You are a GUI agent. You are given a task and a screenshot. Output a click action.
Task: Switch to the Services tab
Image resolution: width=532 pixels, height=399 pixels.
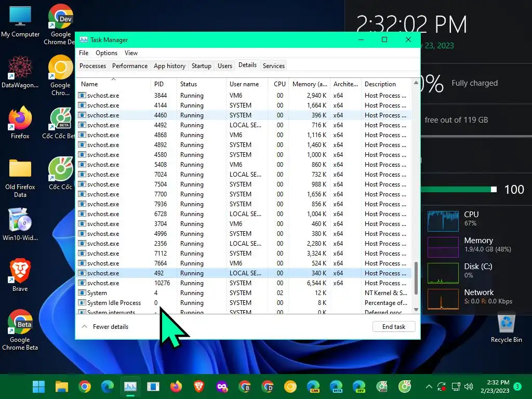[x=274, y=66]
